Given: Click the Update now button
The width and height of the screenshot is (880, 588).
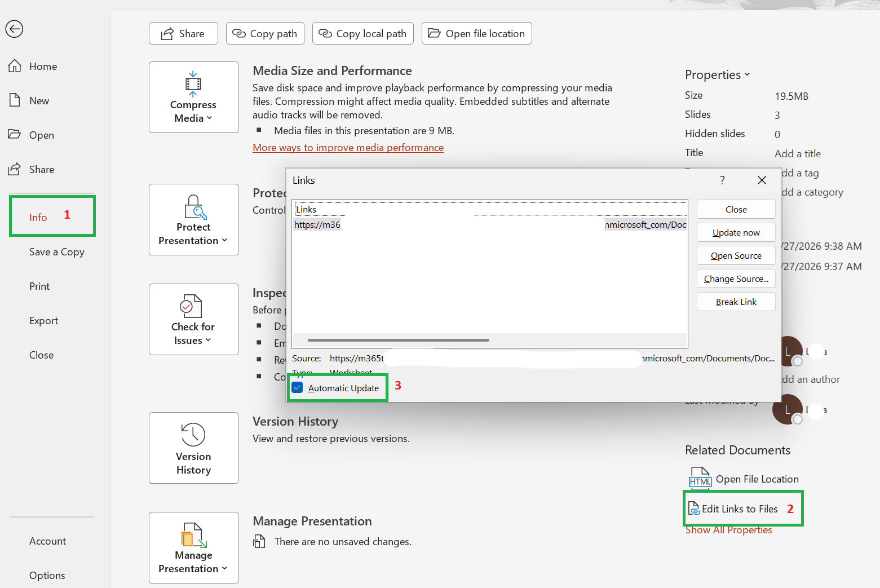Looking at the screenshot, I should (736, 232).
